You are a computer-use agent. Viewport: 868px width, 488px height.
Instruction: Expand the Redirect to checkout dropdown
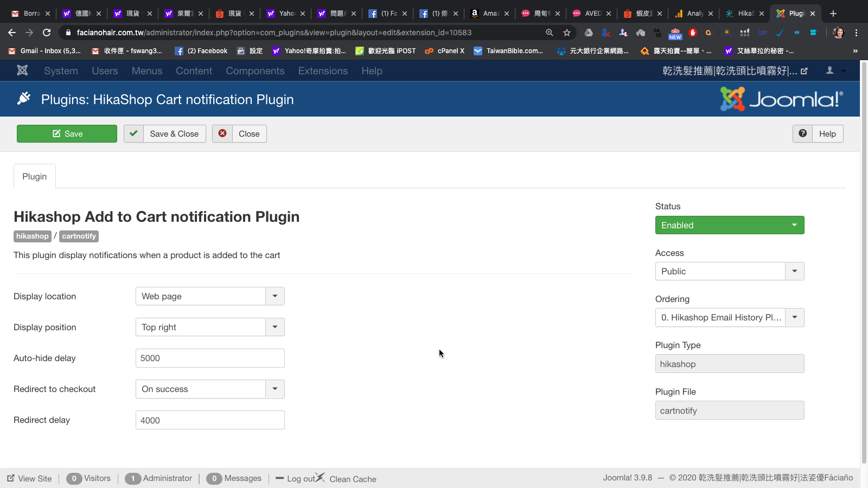pos(210,389)
